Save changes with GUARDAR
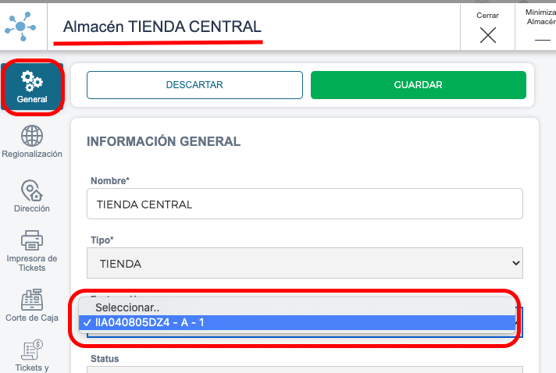The height and width of the screenshot is (373, 556). [x=418, y=85]
